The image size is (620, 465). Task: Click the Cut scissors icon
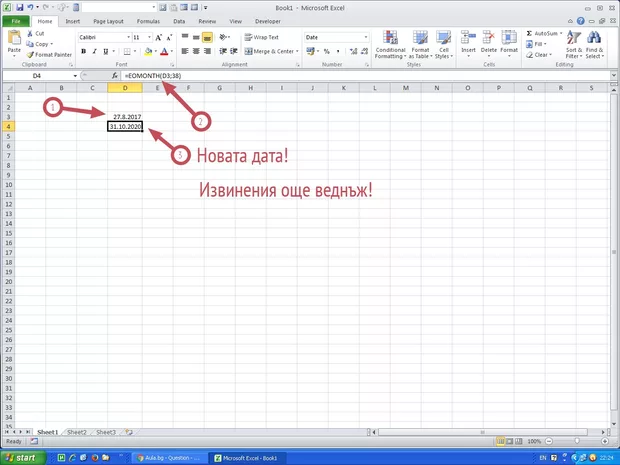pos(31,33)
